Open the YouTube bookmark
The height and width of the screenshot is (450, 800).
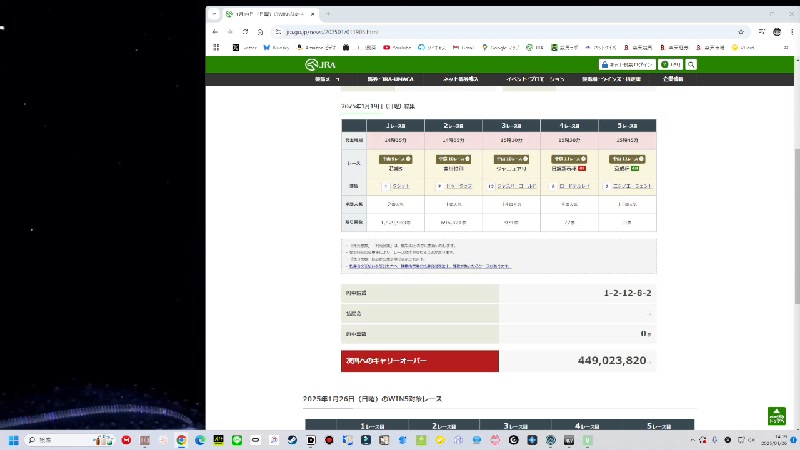(x=397, y=47)
